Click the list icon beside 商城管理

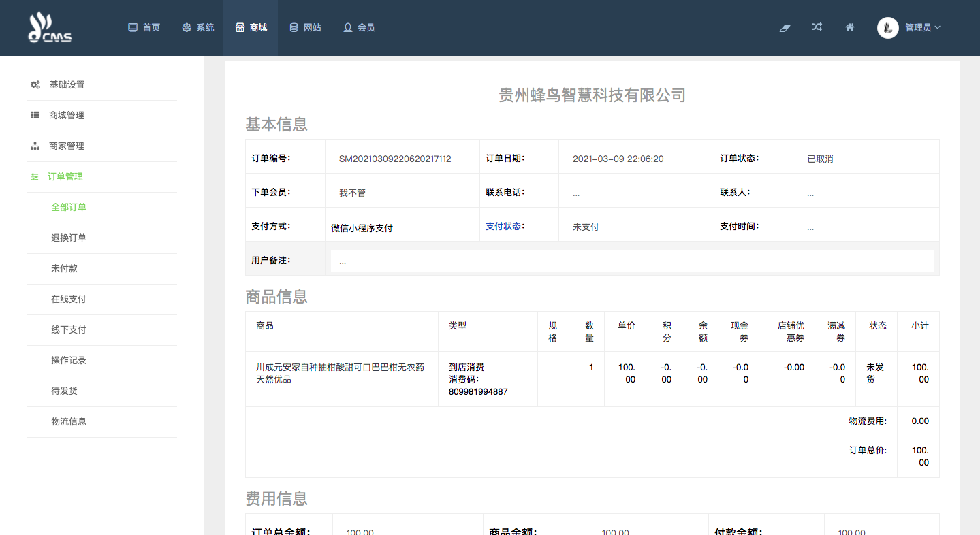coord(35,116)
